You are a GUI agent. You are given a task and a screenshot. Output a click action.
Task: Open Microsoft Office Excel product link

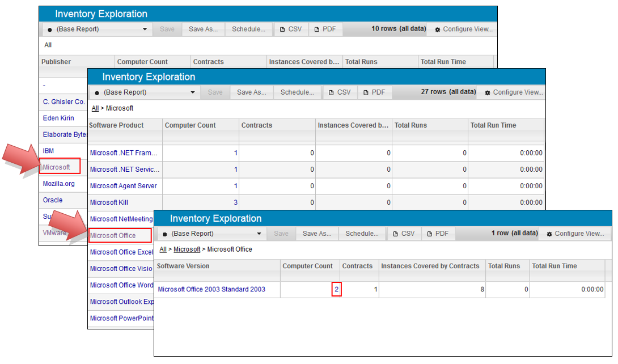121,252
